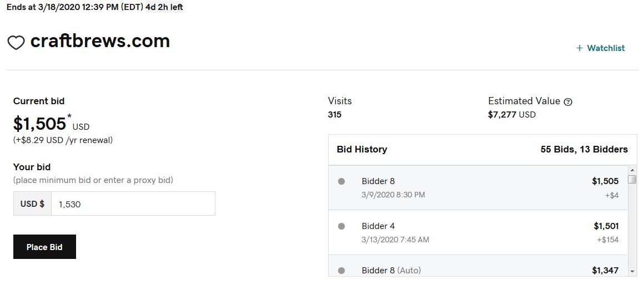
Task: Click the Bid History header
Action: point(362,149)
